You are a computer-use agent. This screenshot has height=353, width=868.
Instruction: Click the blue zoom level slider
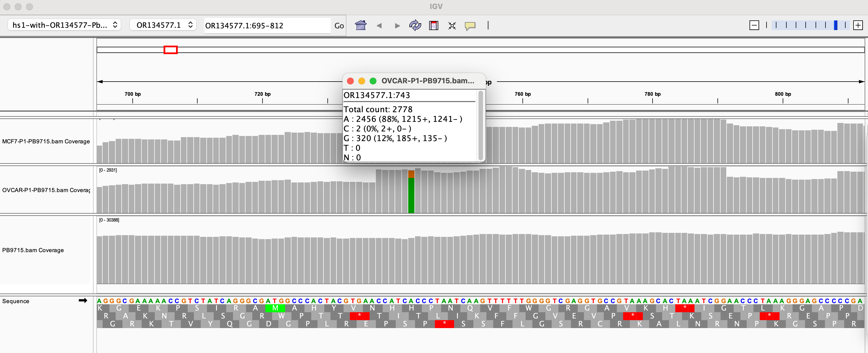(835, 25)
